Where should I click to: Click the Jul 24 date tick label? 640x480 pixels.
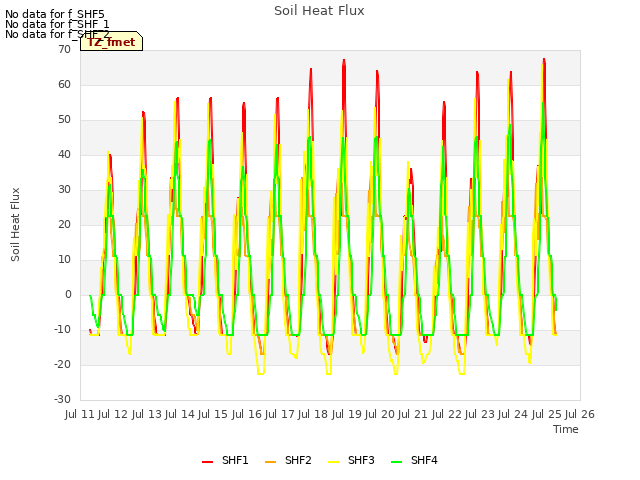click(x=513, y=414)
